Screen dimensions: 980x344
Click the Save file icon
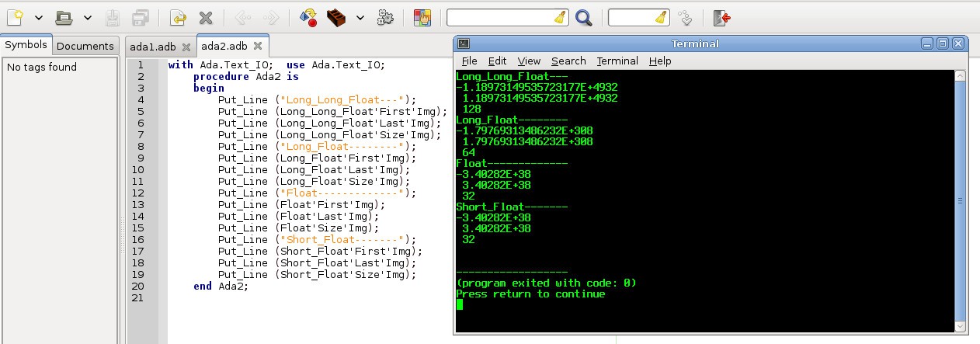pos(112,16)
